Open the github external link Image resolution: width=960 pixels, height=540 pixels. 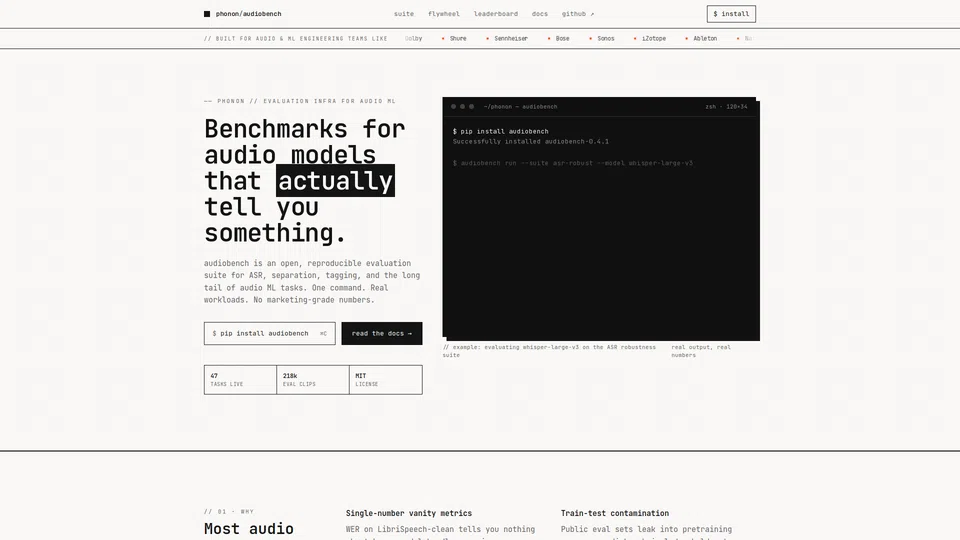pos(578,14)
